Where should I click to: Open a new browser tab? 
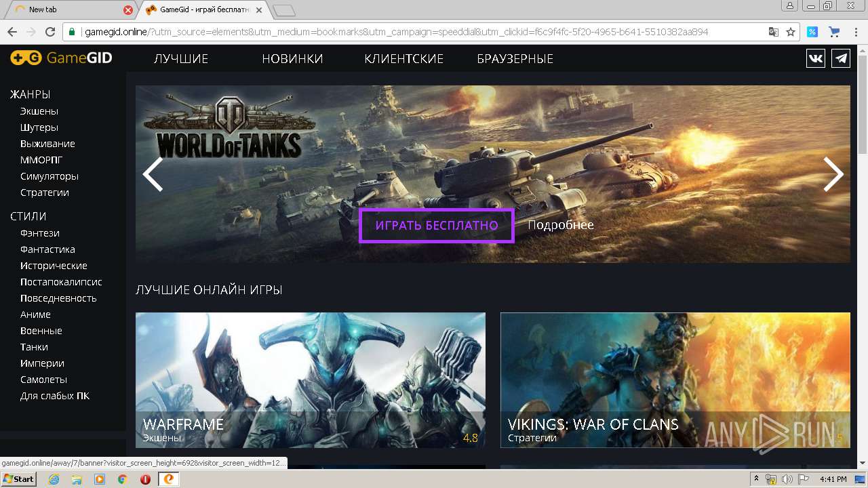pyautogui.click(x=284, y=9)
